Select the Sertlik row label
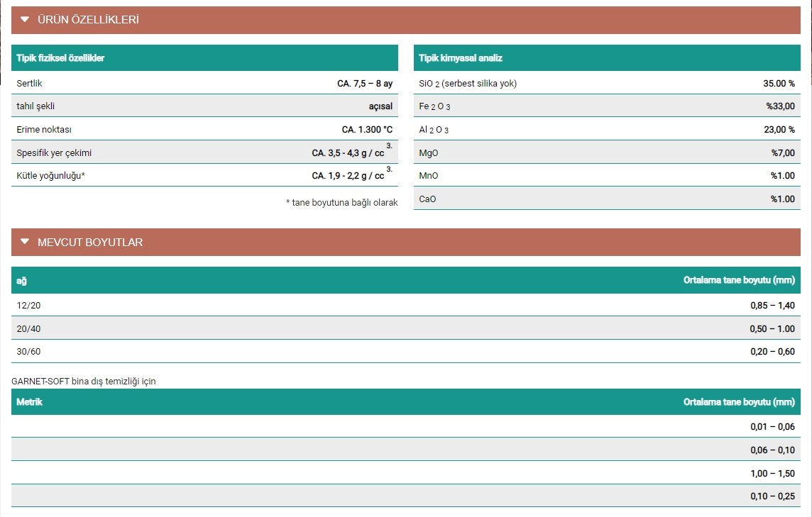Image resolution: width=812 pixels, height=517 pixels. (x=29, y=84)
